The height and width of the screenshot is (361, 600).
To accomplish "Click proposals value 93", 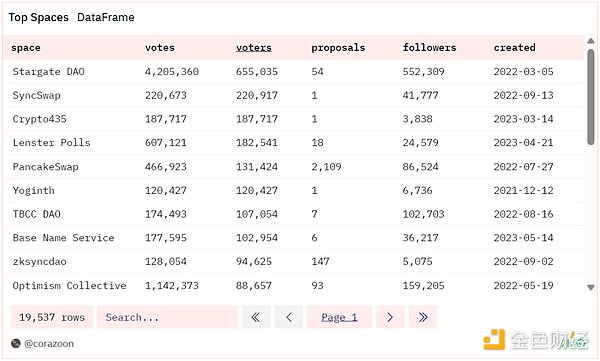I will [317, 286].
